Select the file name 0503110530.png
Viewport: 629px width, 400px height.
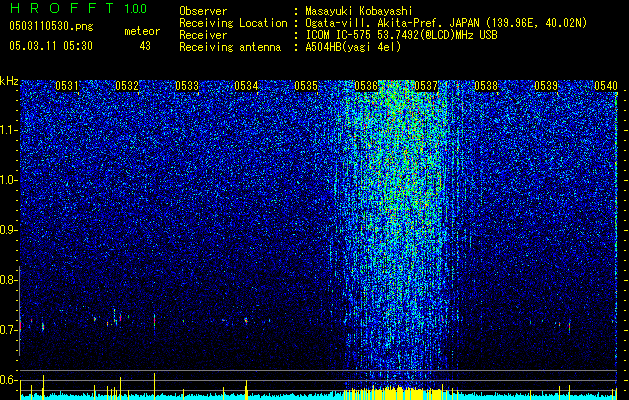51,27
